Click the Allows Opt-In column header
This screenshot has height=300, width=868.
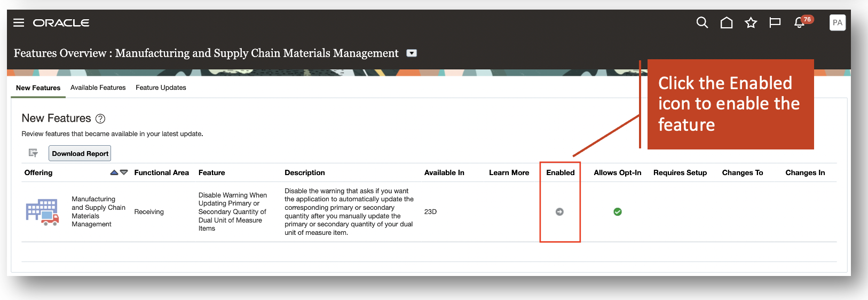pyautogui.click(x=618, y=172)
